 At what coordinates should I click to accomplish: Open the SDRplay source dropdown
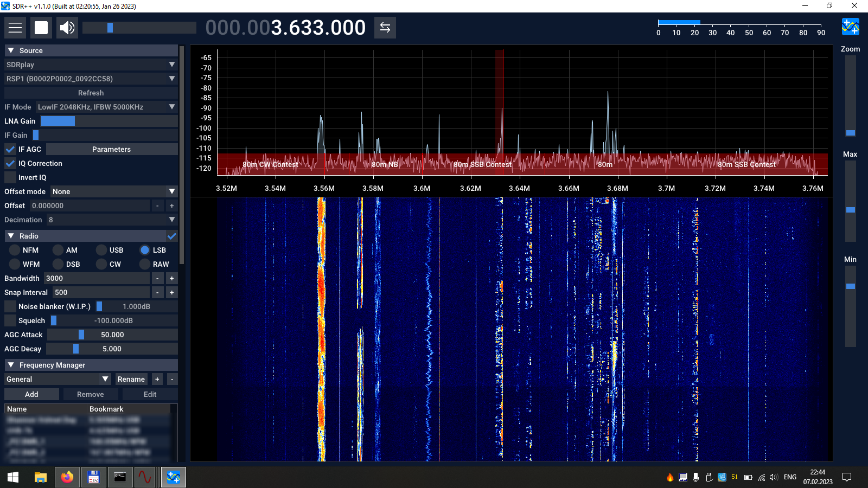point(91,65)
